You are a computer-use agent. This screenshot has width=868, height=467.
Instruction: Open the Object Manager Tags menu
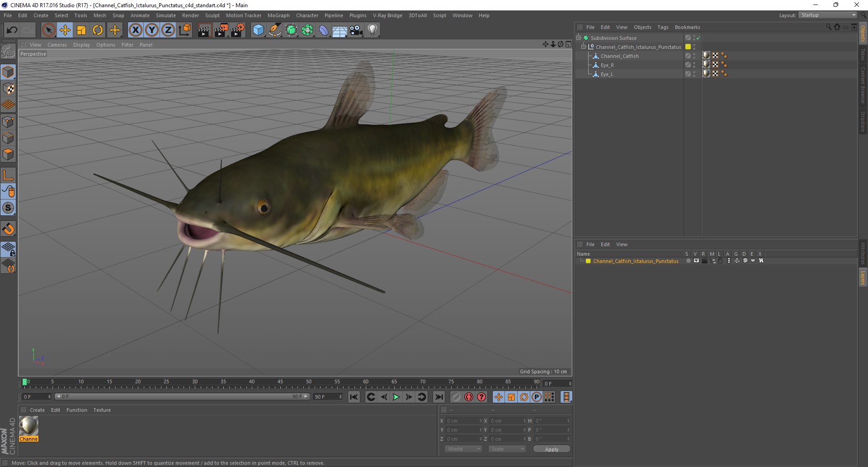pyautogui.click(x=663, y=27)
